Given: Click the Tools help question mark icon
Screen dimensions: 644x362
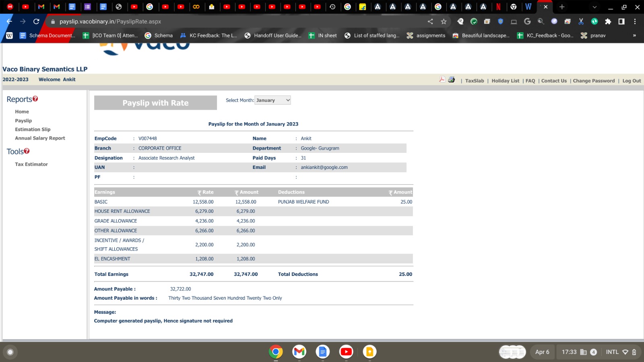Looking at the screenshot, I should tap(27, 151).
